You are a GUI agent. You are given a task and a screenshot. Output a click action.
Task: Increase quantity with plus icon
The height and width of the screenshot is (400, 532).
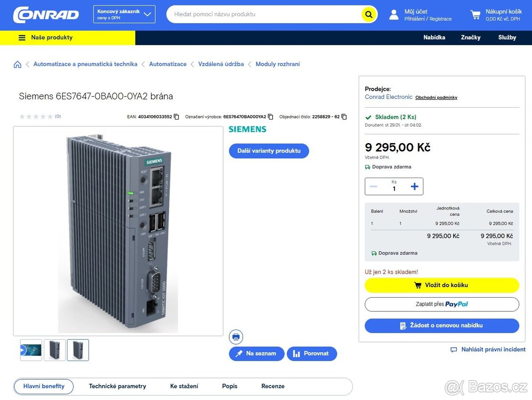click(415, 186)
